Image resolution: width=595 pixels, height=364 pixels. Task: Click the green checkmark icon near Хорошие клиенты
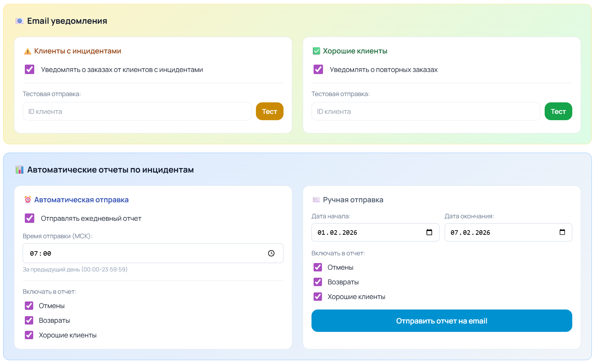(316, 51)
